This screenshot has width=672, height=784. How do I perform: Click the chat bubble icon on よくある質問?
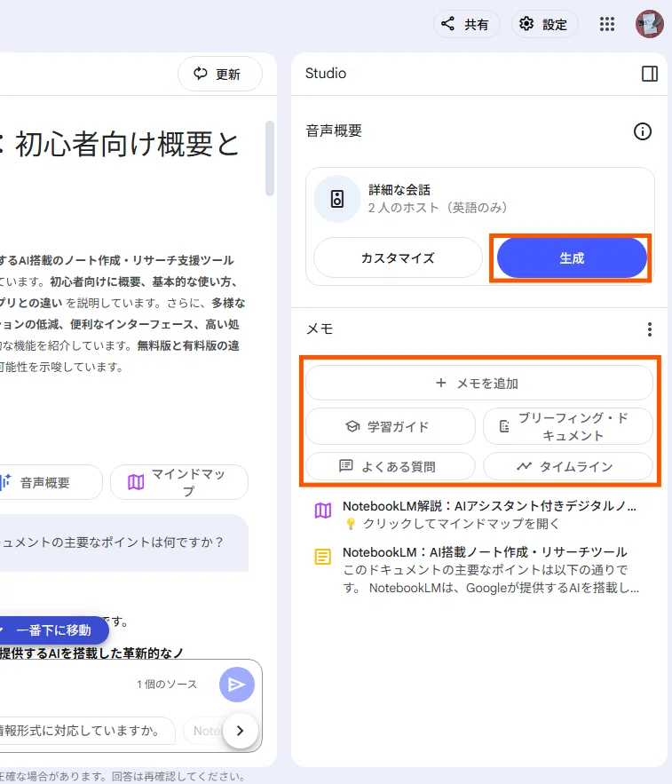[345, 466]
